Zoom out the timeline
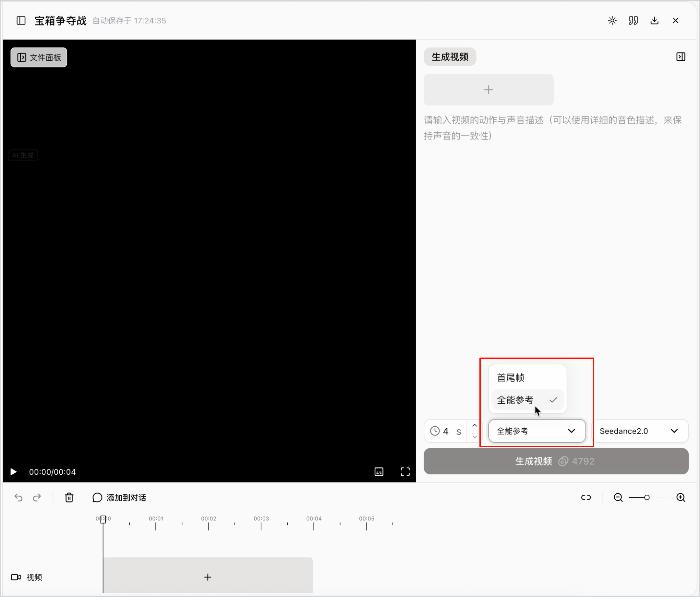This screenshot has width=700, height=597. (618, 497)
